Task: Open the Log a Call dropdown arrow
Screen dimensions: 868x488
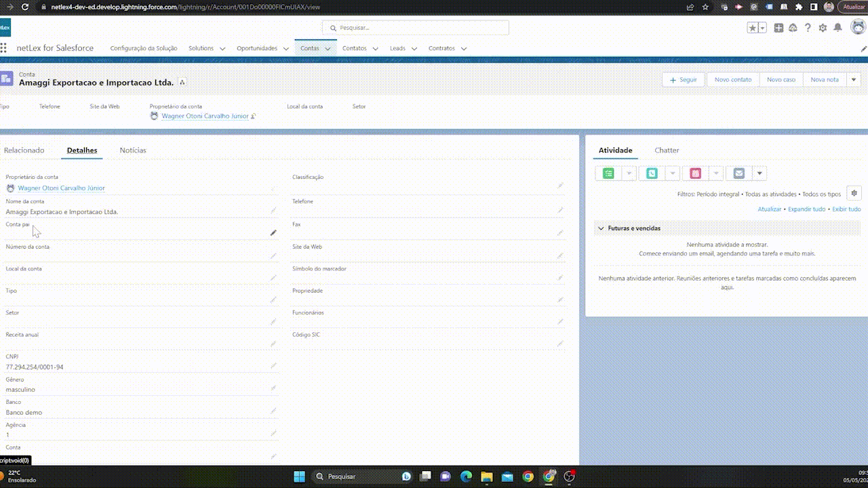Action: [x=673, y=174]
